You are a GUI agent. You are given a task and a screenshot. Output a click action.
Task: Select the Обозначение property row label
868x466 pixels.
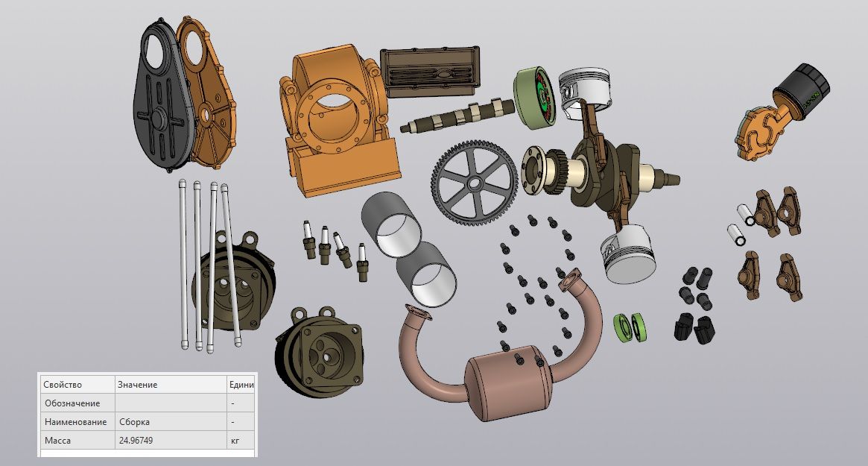coord(72,403)
